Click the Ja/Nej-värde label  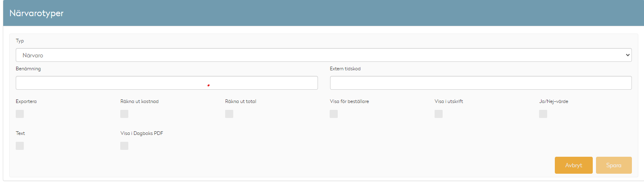[554, 101]
